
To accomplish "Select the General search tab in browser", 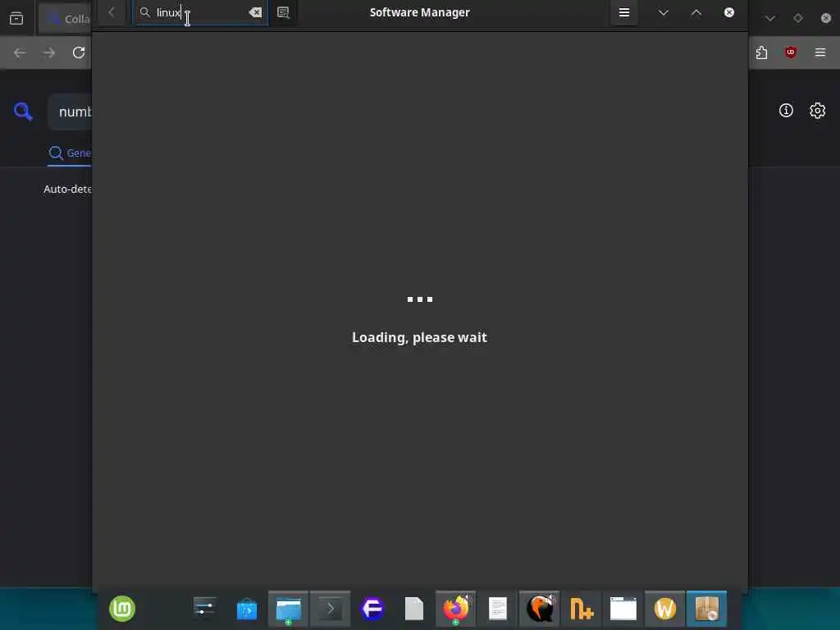I will [x=70, y=153].
